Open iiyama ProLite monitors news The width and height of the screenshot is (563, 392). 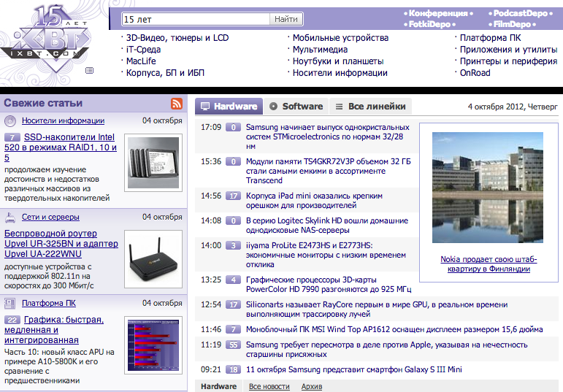pyautogui.click(x=326, y=255)
